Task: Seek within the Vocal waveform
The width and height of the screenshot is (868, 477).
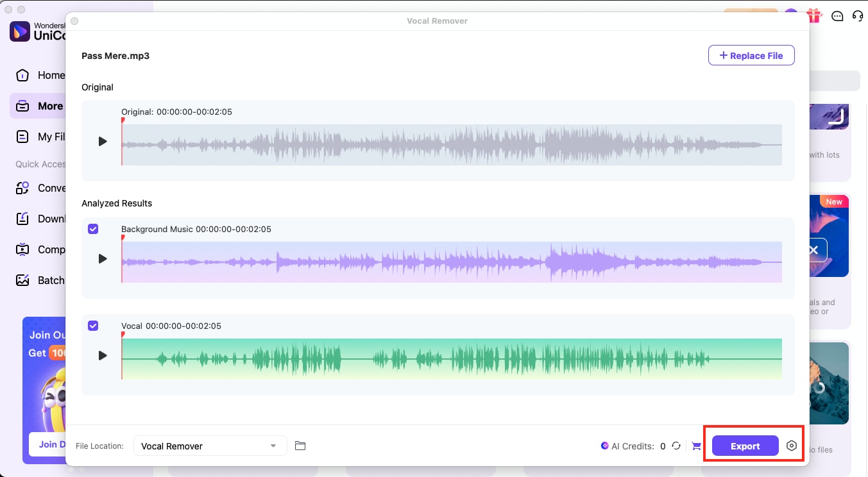Action: [x=452, y=359]
